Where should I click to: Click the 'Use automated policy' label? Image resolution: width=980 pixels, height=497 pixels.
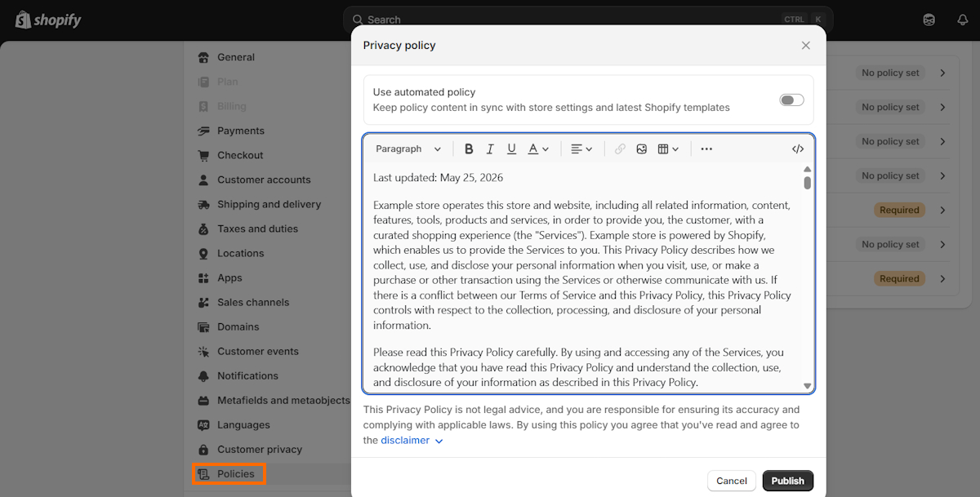coord(424,92)
